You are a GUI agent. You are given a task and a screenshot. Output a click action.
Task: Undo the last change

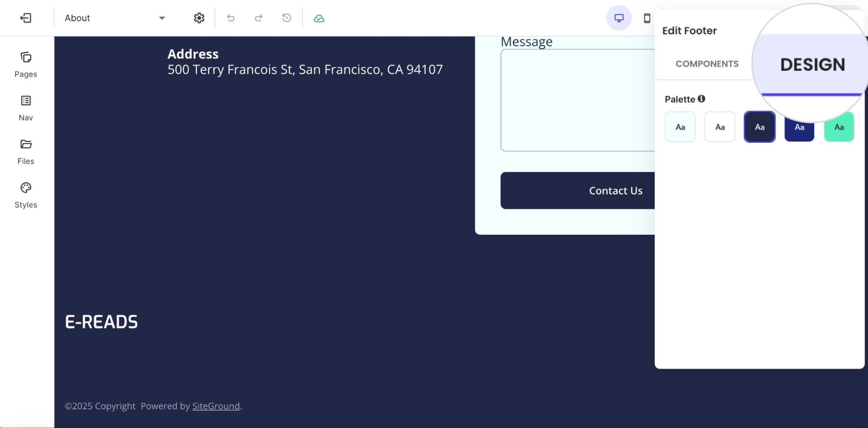point(231,18)
